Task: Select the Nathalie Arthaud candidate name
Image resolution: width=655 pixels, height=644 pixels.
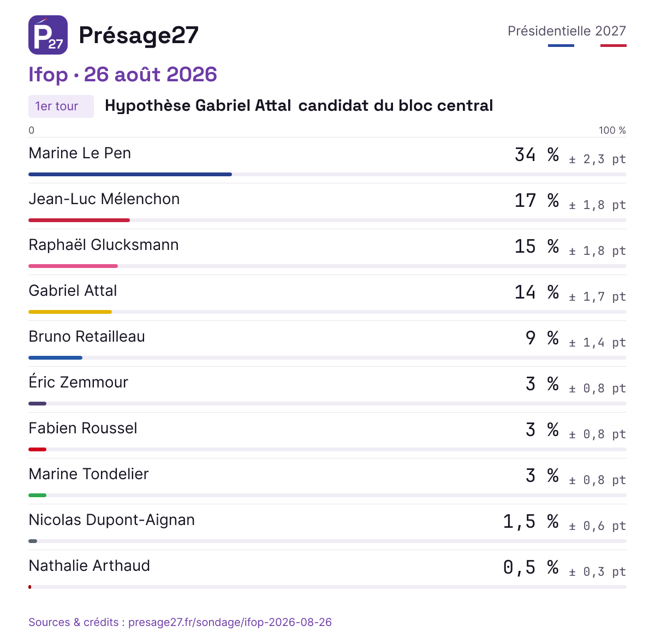Action: [89, 565]
